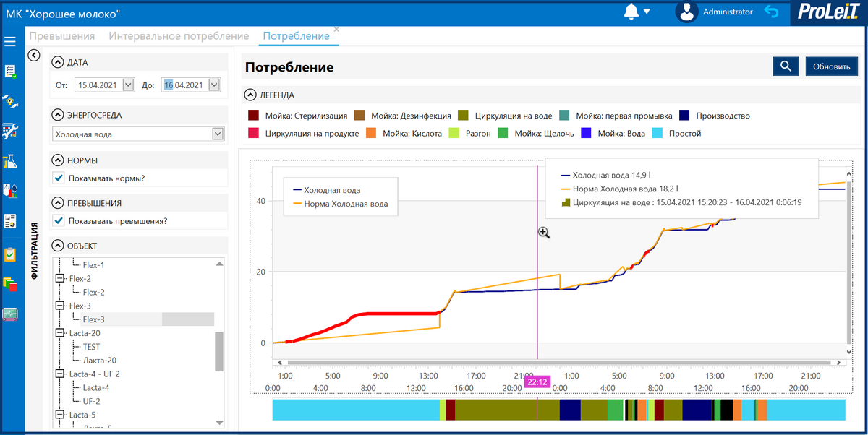Click the Обновить button
This screenshot has width=868, height=435.
coord(831,66)
